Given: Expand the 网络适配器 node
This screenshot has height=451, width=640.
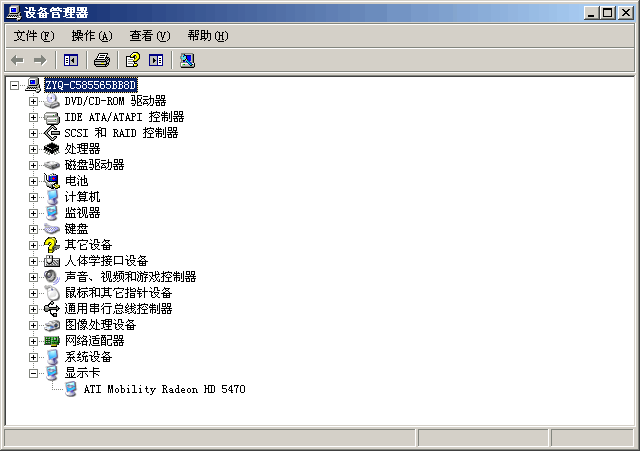Looking at the screenshot, I should pos(33,341).
